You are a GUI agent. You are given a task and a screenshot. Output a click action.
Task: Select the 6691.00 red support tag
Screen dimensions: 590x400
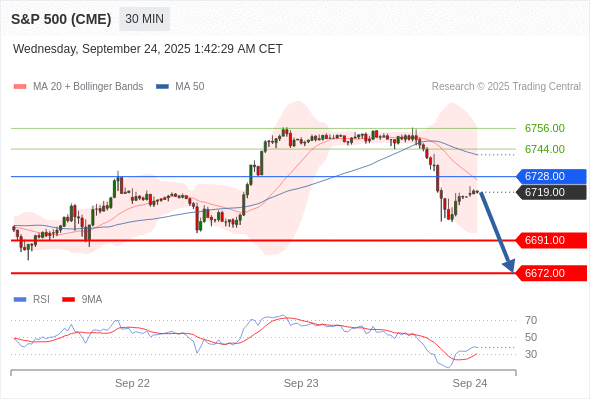pyautogui.click(x=551, y=240)
